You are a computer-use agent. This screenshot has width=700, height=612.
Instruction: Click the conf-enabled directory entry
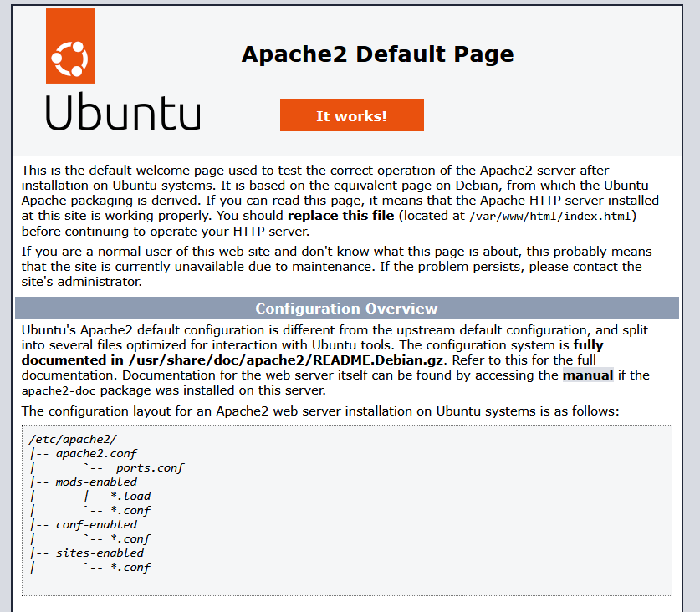tap(95, 524)
